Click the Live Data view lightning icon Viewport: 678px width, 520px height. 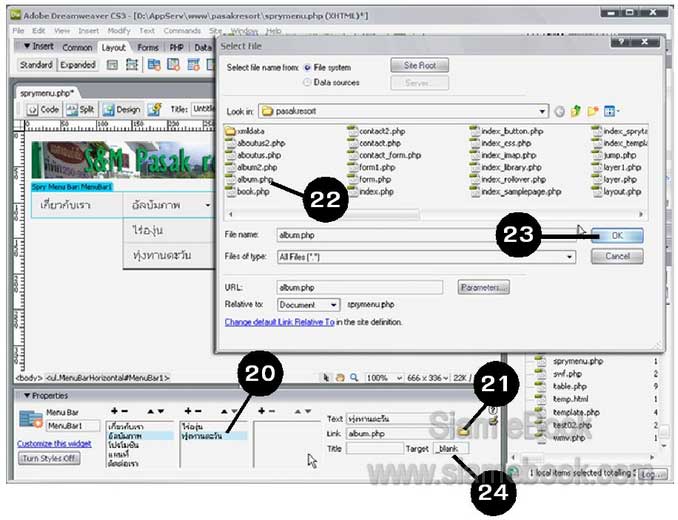[x=154, y=110]
